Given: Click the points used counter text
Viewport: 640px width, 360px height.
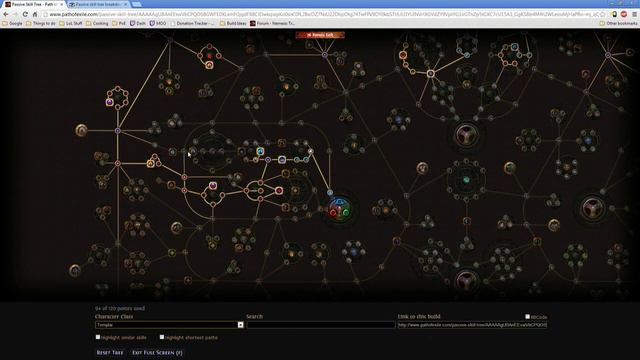Looking at the screenshot, I should point(120,308).
